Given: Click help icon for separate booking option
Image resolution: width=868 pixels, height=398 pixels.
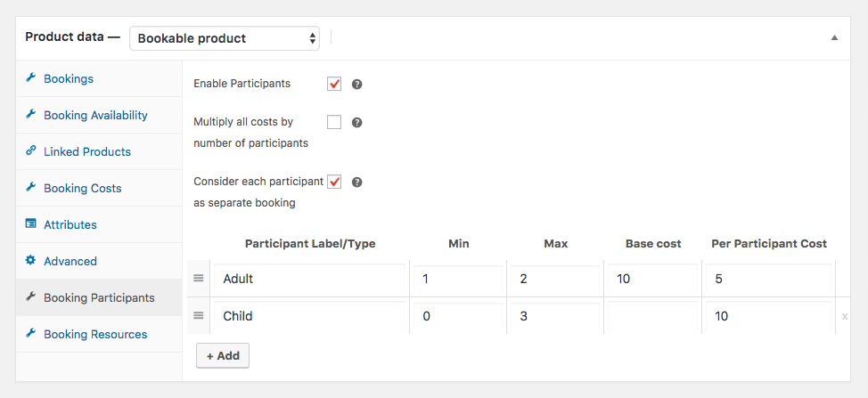Looking at the screenshot, I should (357, 183).
